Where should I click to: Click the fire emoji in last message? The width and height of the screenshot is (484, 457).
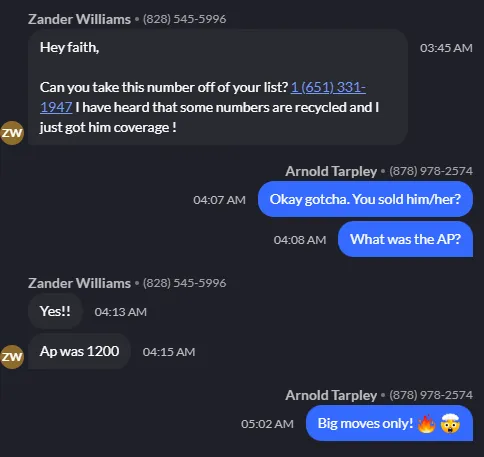pyautogui.click(x=426, y=424)
